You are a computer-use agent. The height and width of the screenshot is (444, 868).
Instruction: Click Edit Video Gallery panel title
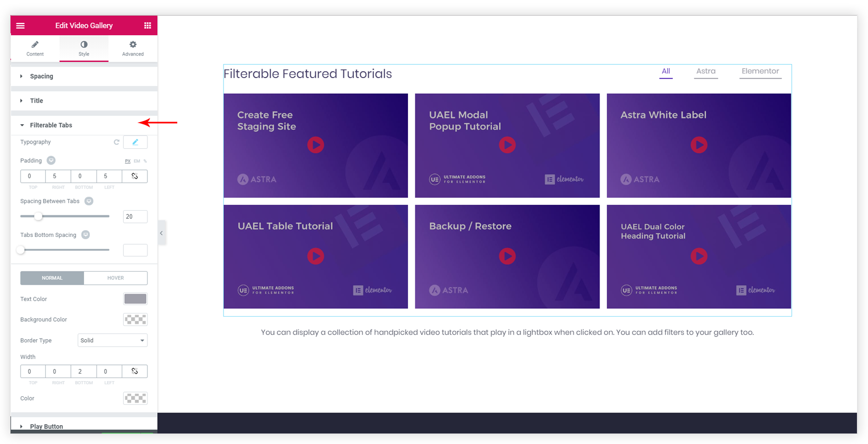(84, 26)
